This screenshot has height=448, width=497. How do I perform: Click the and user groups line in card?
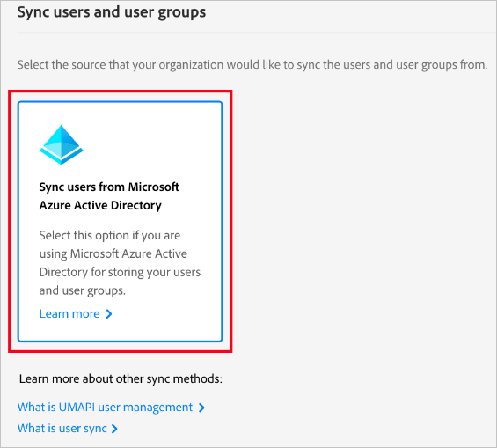click(83, 290)
